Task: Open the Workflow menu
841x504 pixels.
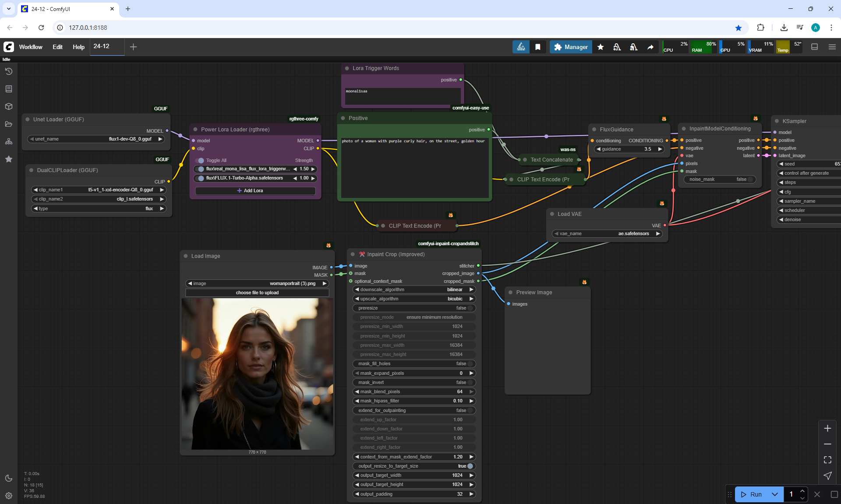Action: click(31, 47)
